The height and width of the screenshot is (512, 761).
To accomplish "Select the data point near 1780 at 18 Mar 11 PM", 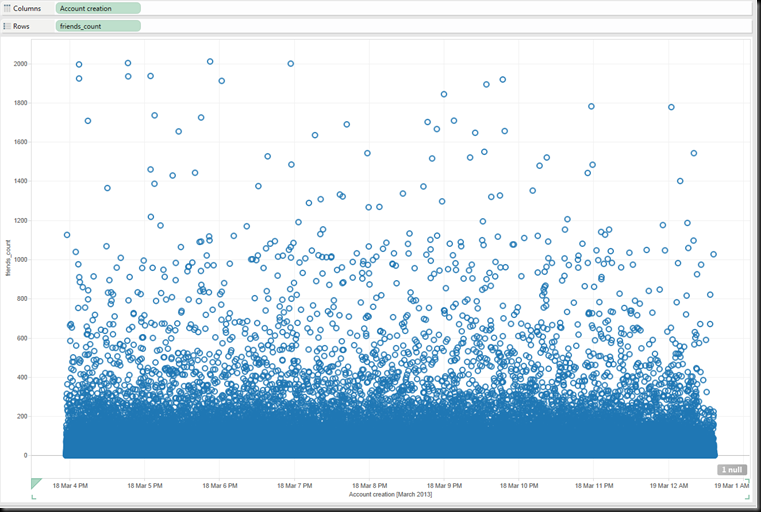I will coord(591,106).
